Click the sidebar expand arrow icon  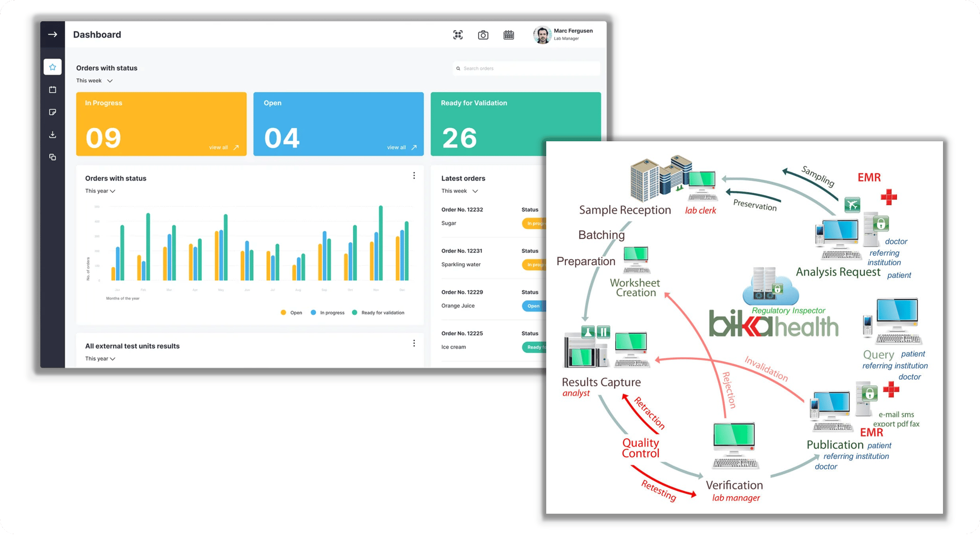(52, 35)
